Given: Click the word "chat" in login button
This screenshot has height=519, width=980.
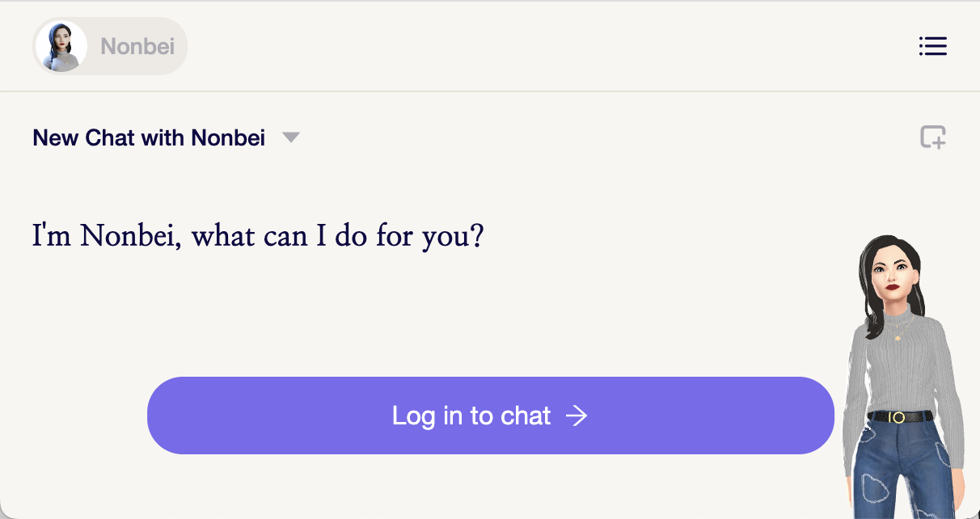Looking at the screenshot, I should 526,416.
